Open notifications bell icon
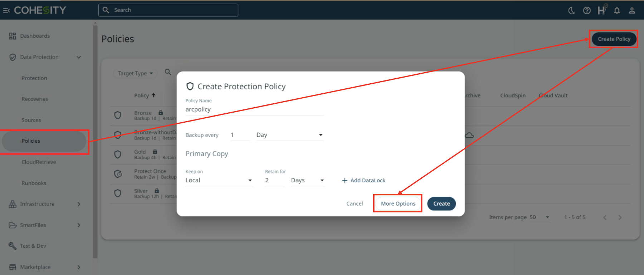Viewport: 644px width, 275px height. pos(617,10)
